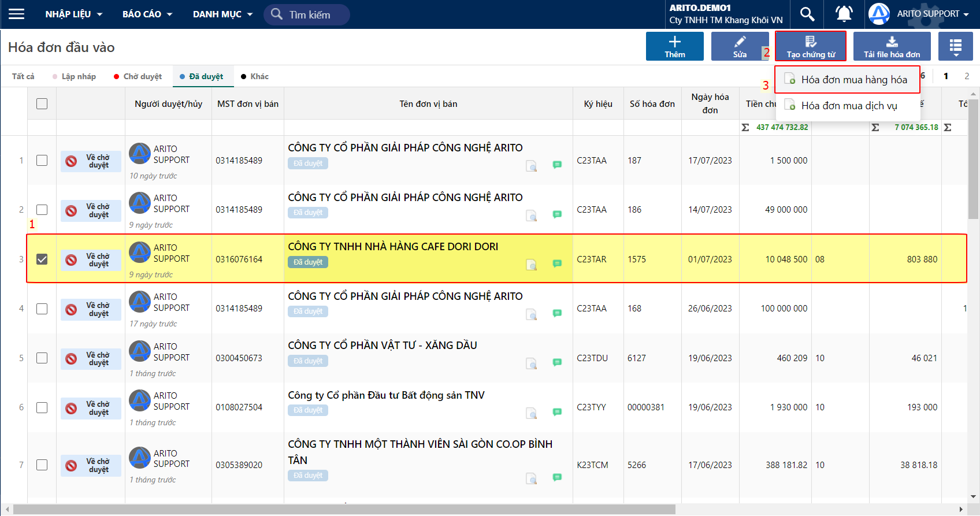Expand the NHẬP LIỆU dropdown menu
The image size is (980, 516).
(x=74, y=14)
